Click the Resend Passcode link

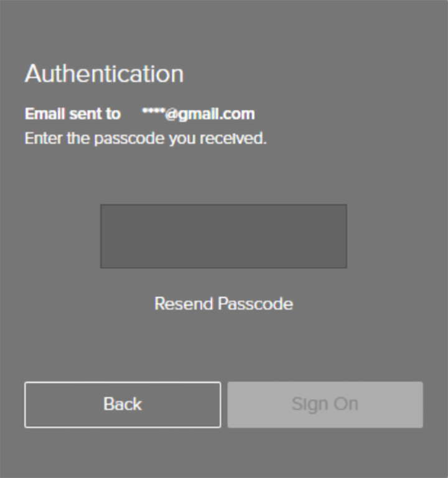223,304
